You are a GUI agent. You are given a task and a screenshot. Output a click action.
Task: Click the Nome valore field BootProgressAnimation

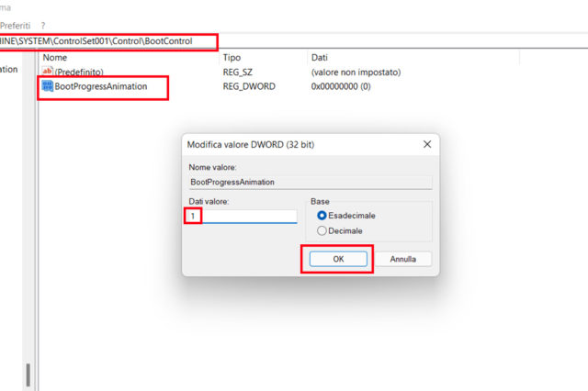pyautogui.click(x=311, y=183)
